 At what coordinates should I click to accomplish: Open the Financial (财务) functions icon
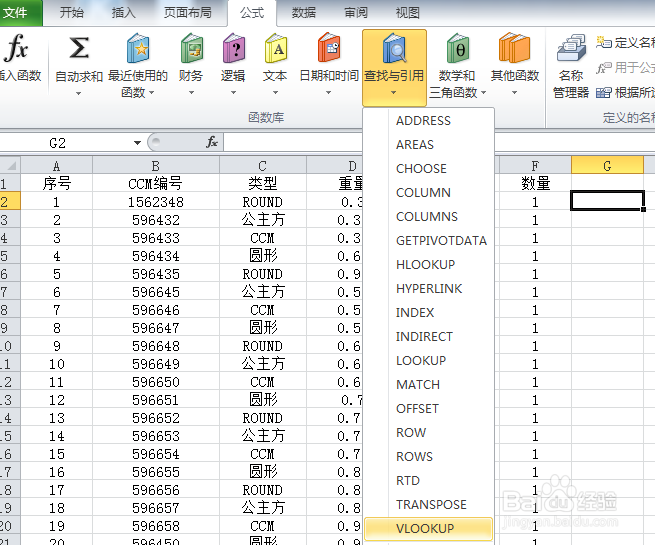(192, 48)
